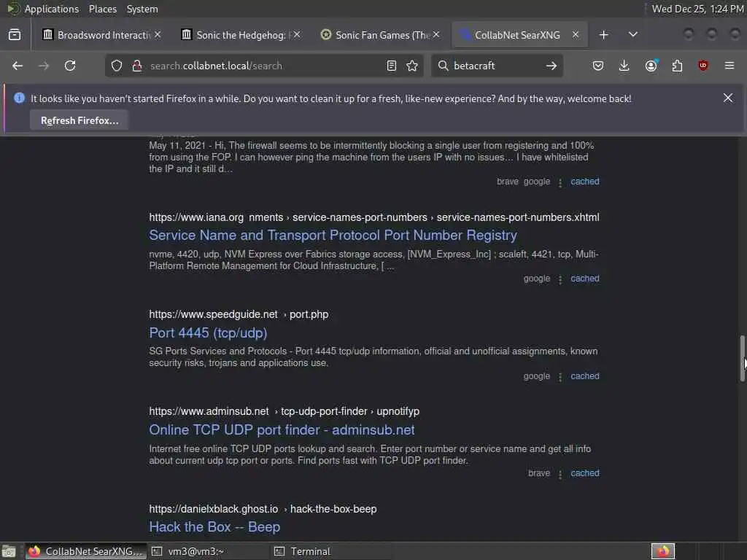Switch to Sonic Fan Games tab
747x560 pixels.
click(x=379, y=35)
